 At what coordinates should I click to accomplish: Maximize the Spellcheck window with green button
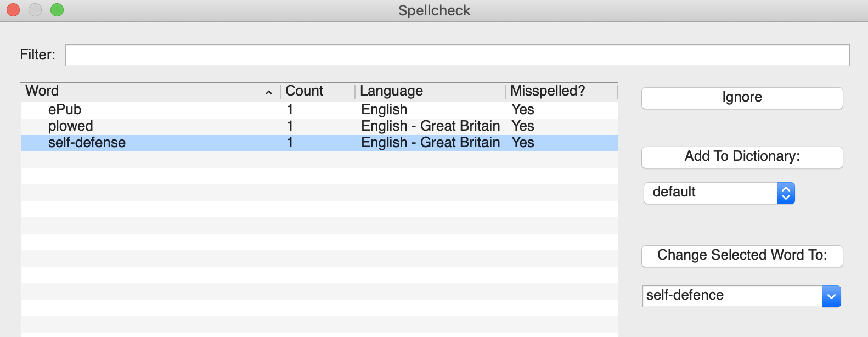57,10
